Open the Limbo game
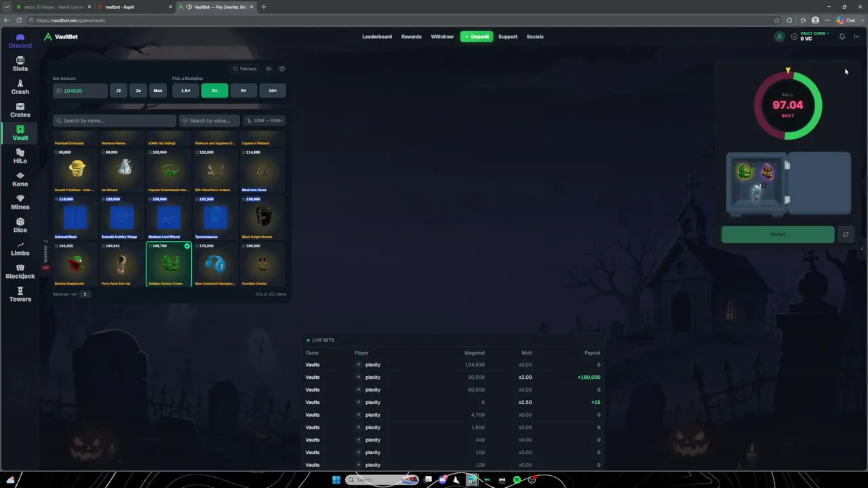The width and height of the screenshot is (868, 488). [20, 248]
